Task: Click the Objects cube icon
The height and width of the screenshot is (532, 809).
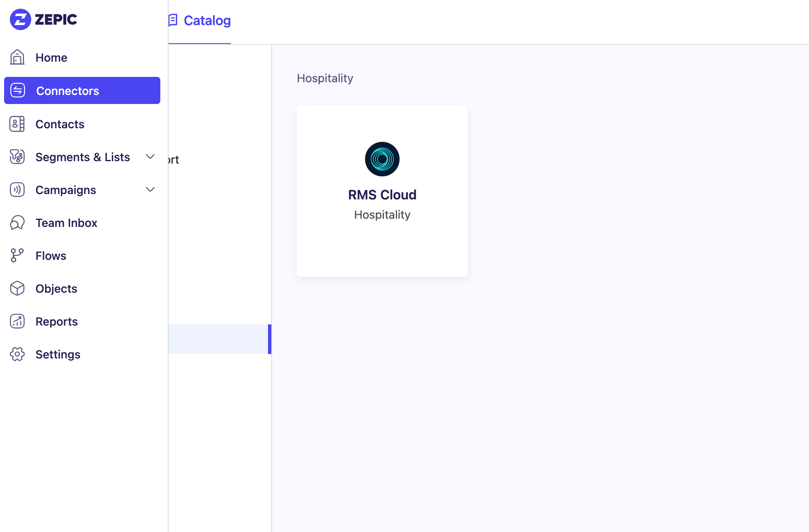Action: (x=17, y=288)
